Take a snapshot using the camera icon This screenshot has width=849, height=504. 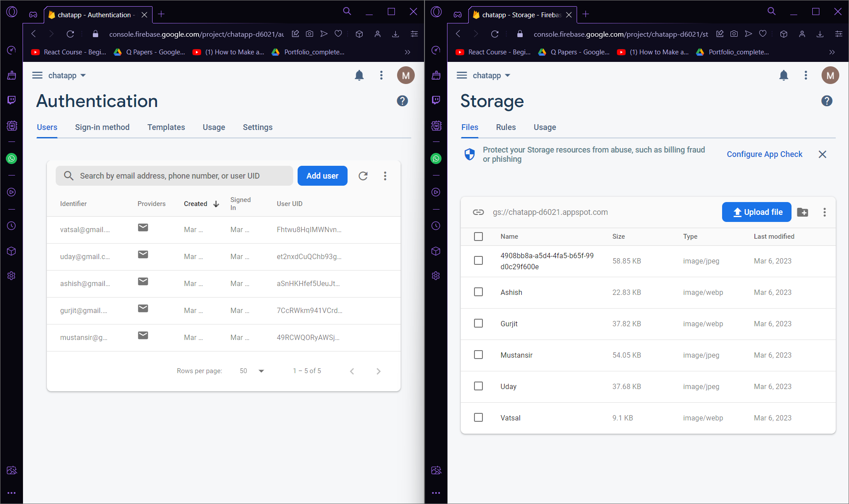click(310, 34)
